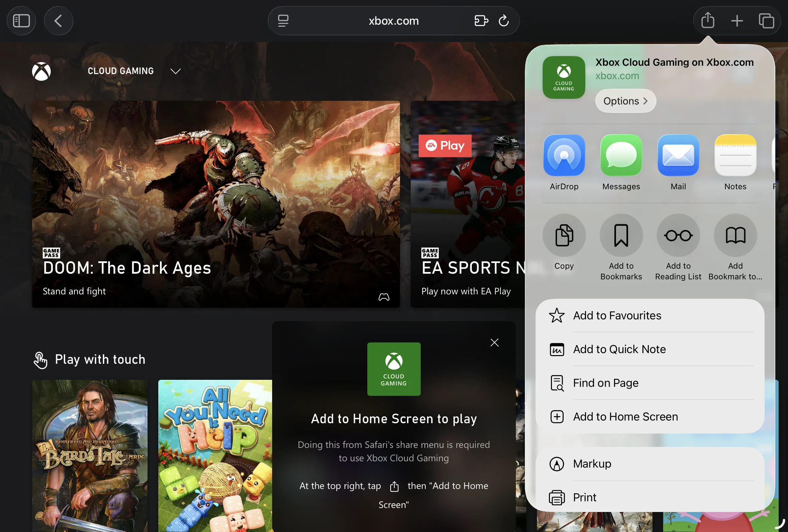Viewport: 788px width, 532px height.
Task: Choose Find on Page
Action: tap(605, 383)
